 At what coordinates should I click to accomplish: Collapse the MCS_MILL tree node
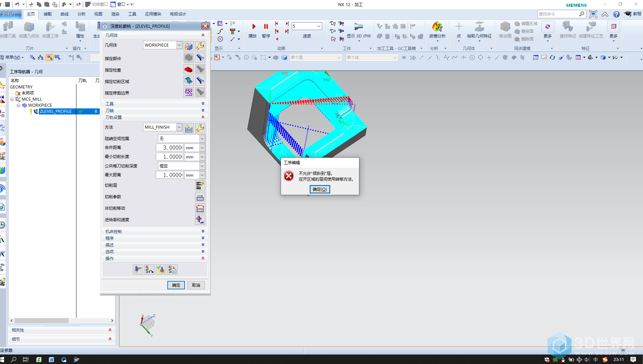click(12, 99)
